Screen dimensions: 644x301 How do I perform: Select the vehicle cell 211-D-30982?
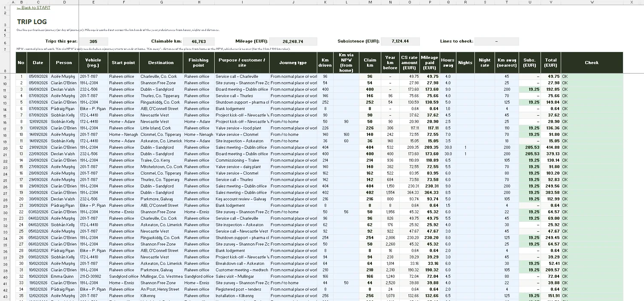(93, 276)
